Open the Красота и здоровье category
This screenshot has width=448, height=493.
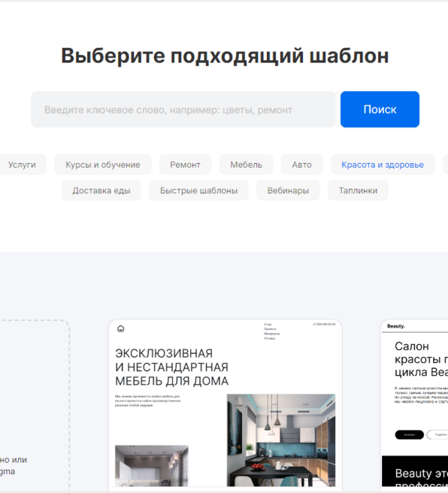[x=383, y=165]
